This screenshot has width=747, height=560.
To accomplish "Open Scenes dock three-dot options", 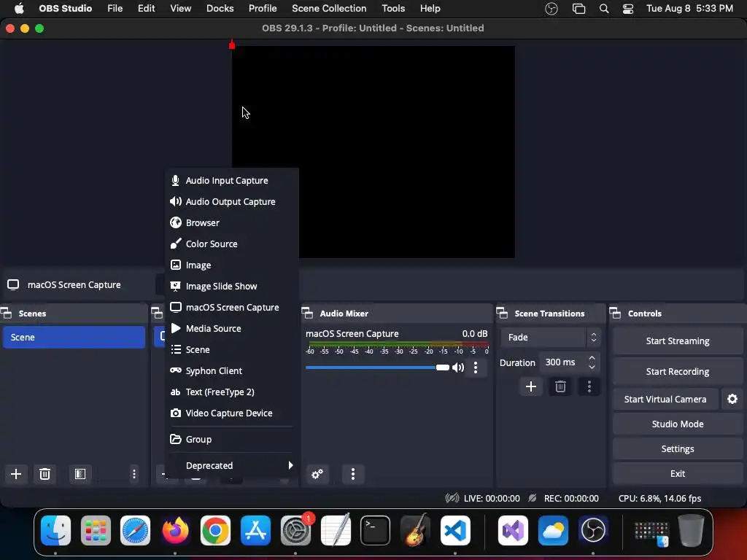I will [134, 474].
